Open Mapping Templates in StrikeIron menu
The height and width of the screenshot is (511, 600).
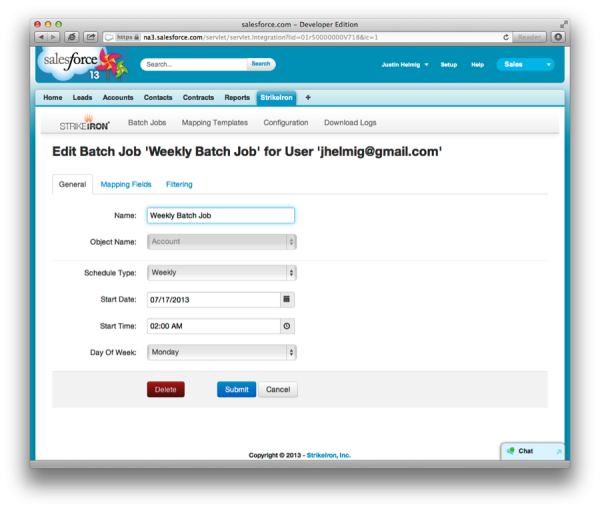point(215,123)
